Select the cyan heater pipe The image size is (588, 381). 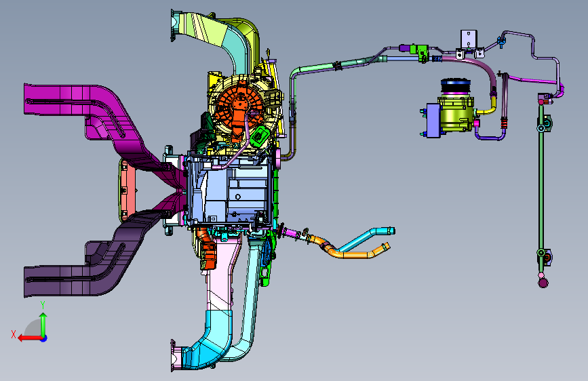[x=366, y=238]
